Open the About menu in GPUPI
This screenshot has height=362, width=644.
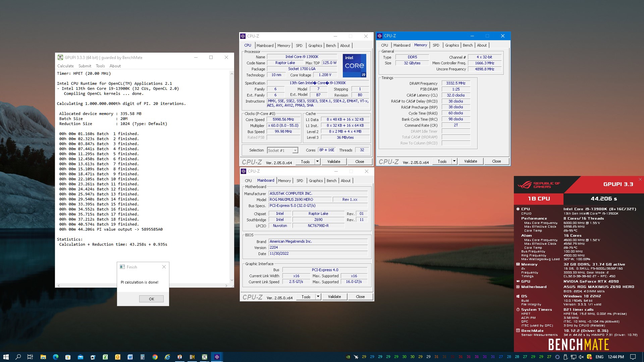(115, 66)
